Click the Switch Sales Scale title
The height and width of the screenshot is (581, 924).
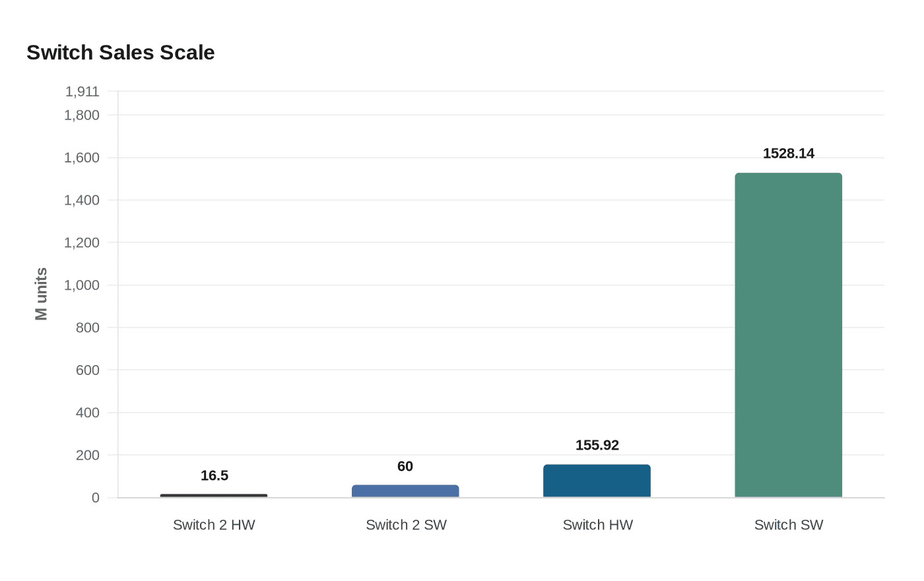(121, 52)
